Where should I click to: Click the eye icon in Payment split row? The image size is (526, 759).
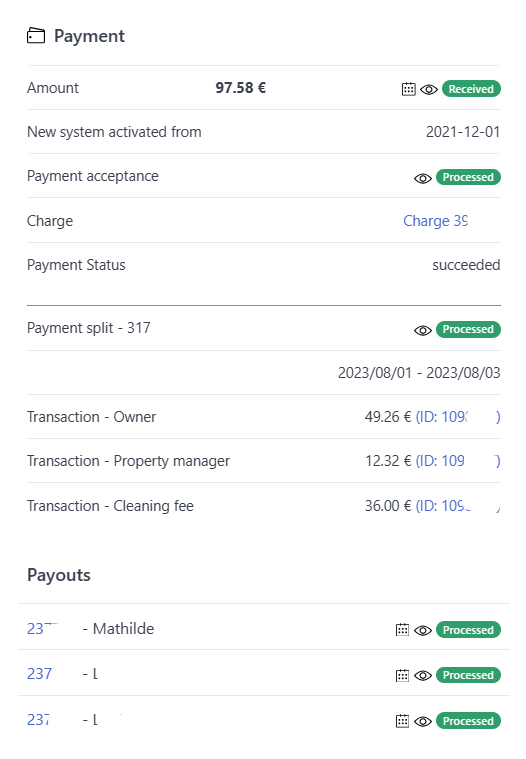(422, 331)
